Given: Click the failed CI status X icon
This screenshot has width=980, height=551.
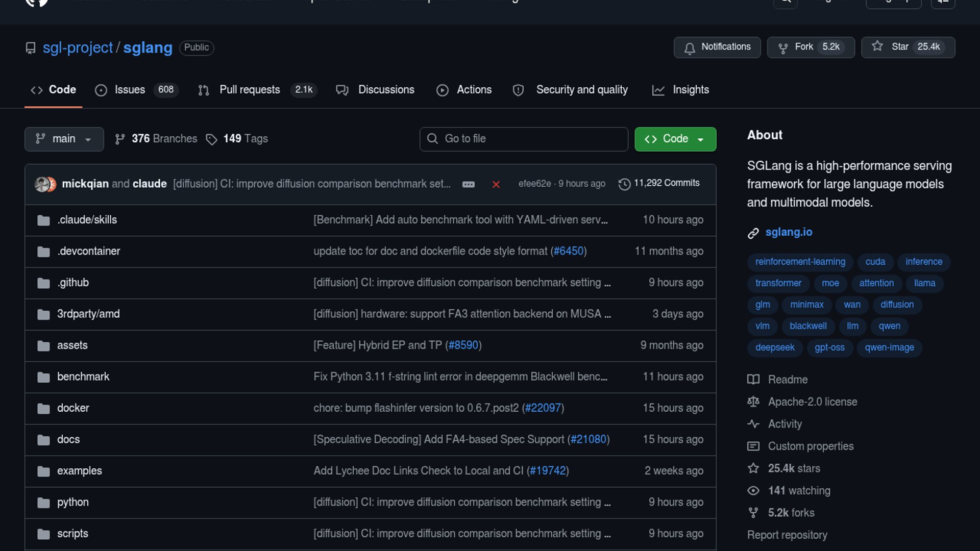Looking at the screenshot, I should click(496, 184).
